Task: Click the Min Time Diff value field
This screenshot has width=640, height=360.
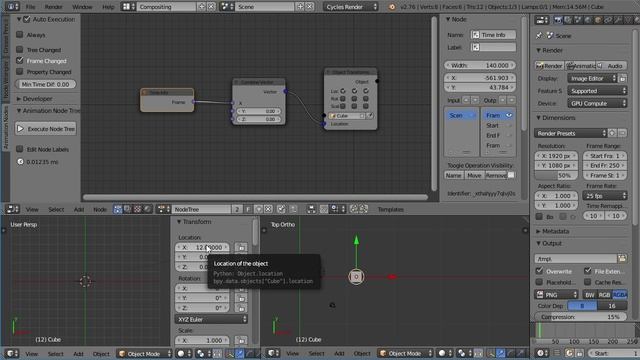Action: point(46,84)
